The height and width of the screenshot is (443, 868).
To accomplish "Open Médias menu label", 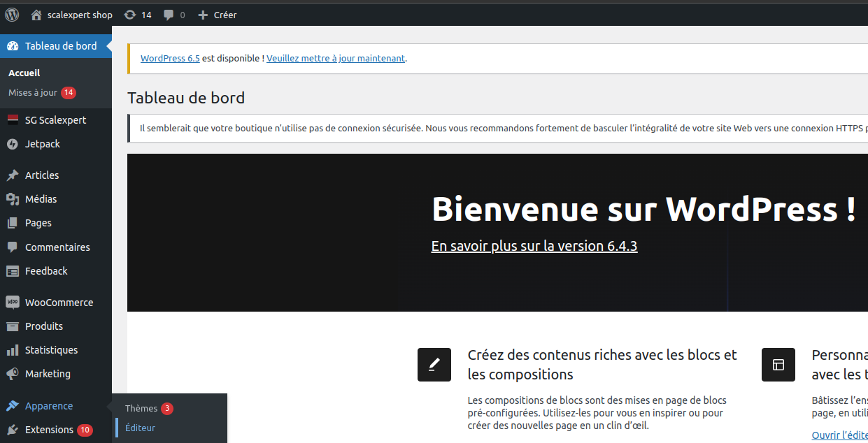I will pyautogui.click(x=41, y=199).
